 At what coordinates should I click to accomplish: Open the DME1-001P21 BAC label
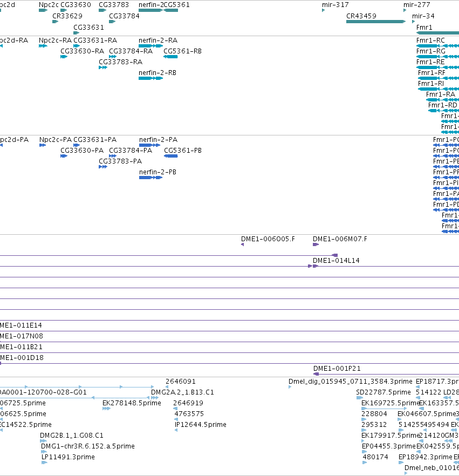337,369
